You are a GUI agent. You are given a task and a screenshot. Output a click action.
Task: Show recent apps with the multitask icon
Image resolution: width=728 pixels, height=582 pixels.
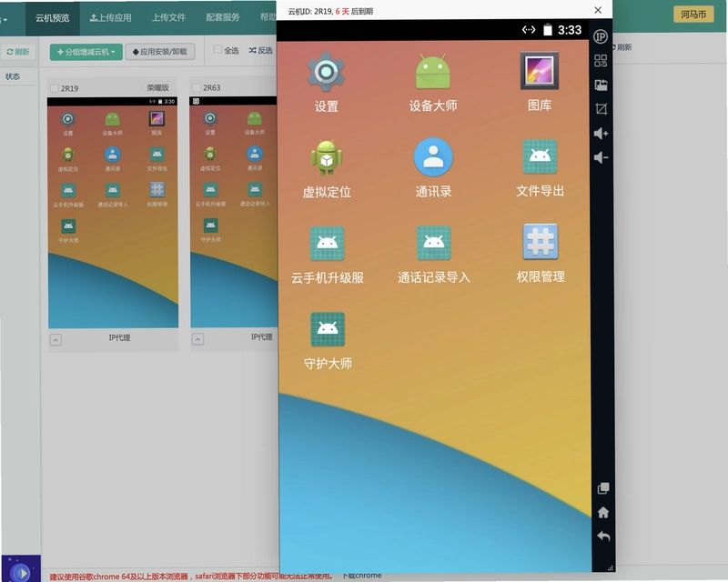pos(603,488)
